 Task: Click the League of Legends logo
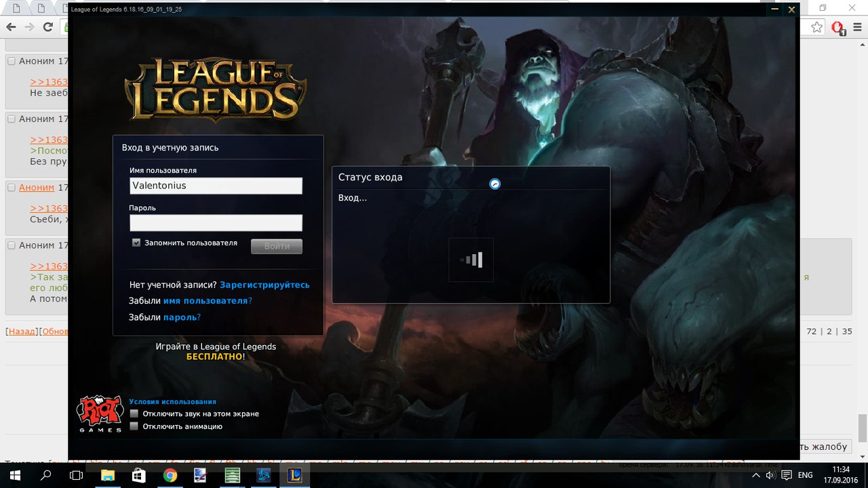(216, 89)
